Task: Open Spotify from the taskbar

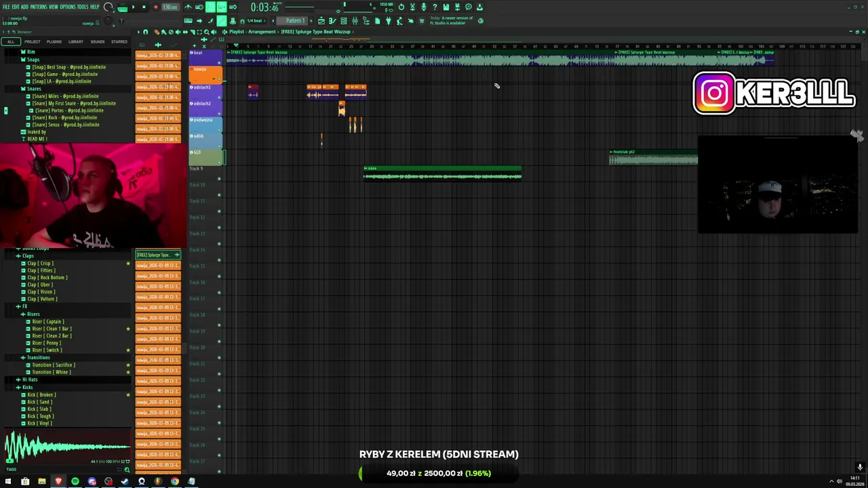Action: coord(75,481)
